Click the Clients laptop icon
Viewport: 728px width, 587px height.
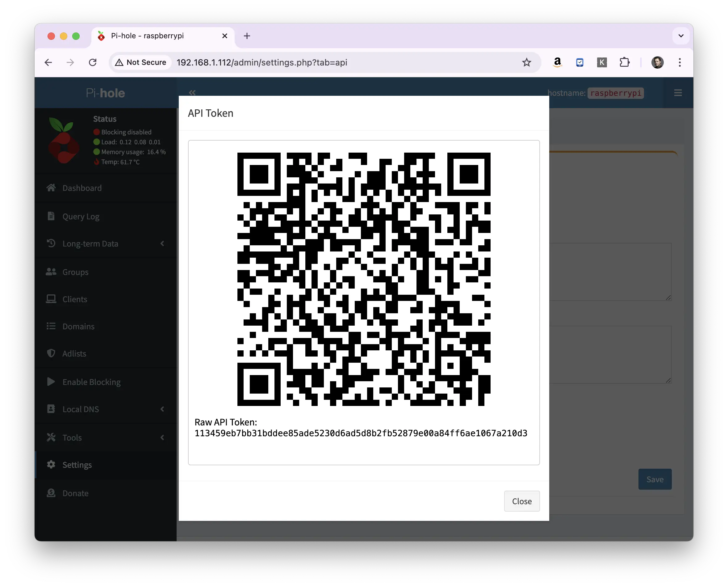(51, 299)
